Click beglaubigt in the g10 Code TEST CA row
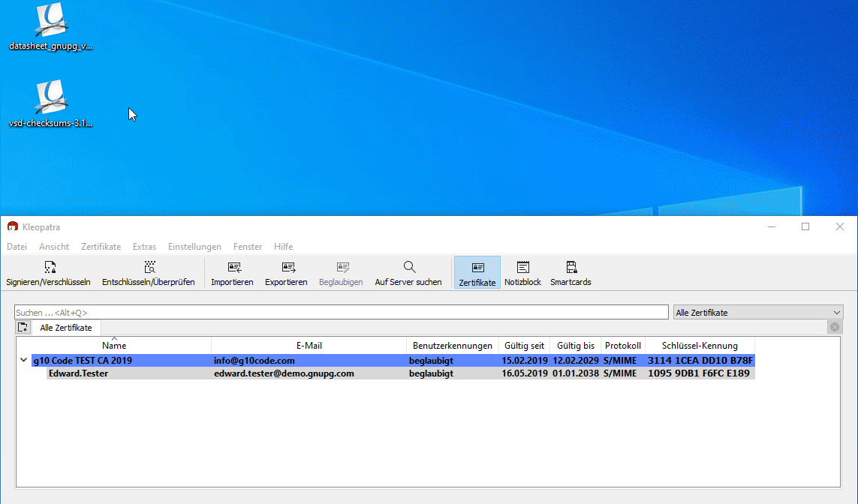The width and height of the screenshot is (858, 504). coord(431,360)
